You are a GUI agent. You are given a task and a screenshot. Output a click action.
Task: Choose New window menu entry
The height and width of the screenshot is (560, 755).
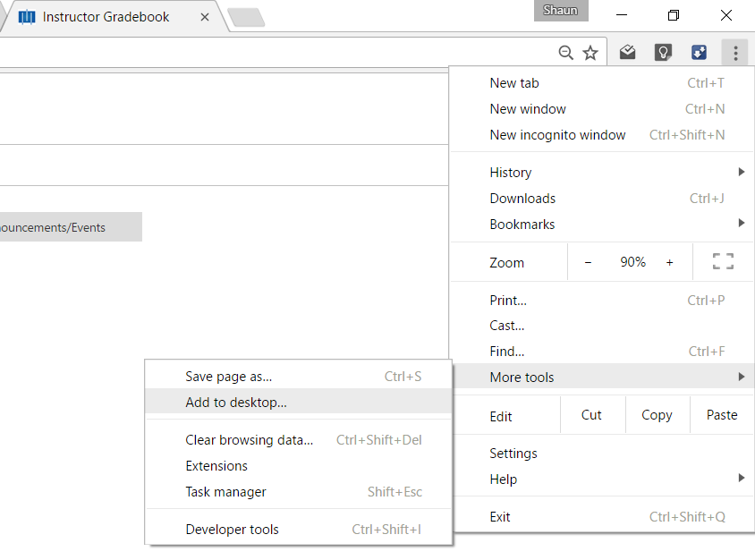[x=602, y=109]
